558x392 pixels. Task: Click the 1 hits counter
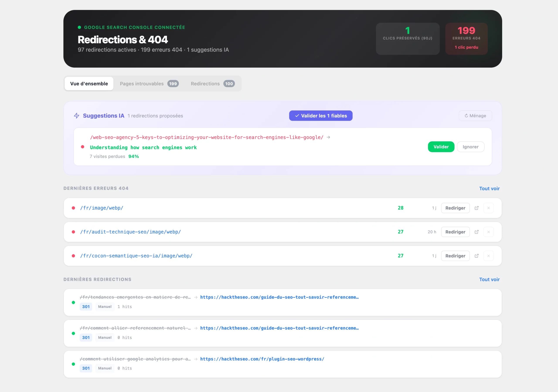(124, 307)
